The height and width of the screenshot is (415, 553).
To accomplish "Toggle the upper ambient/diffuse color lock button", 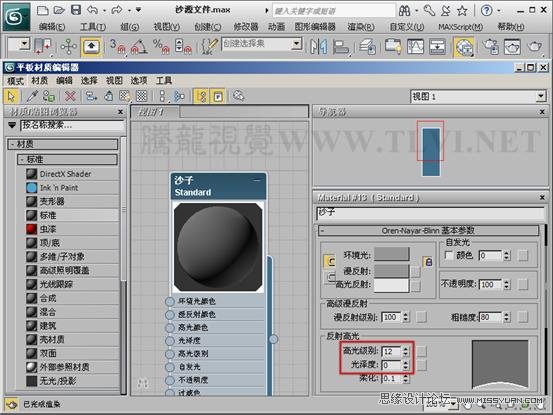I will click(x=329, y=261).
